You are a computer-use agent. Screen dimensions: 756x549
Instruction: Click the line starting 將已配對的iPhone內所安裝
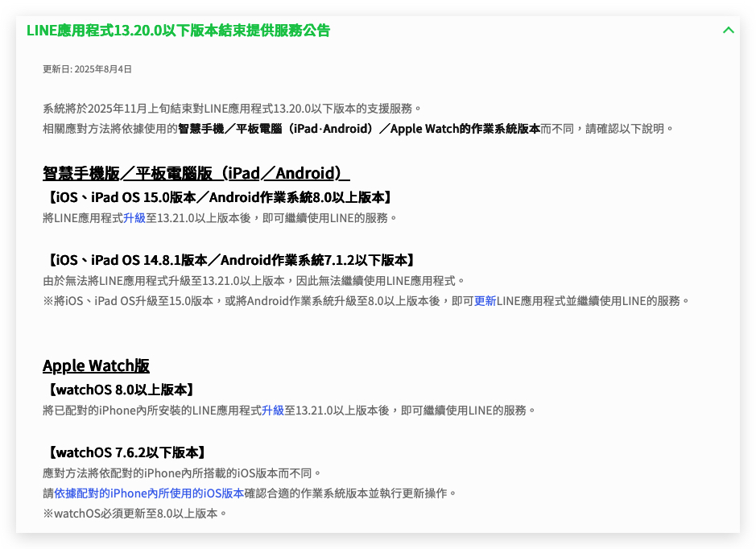click(x=290, y=411)
